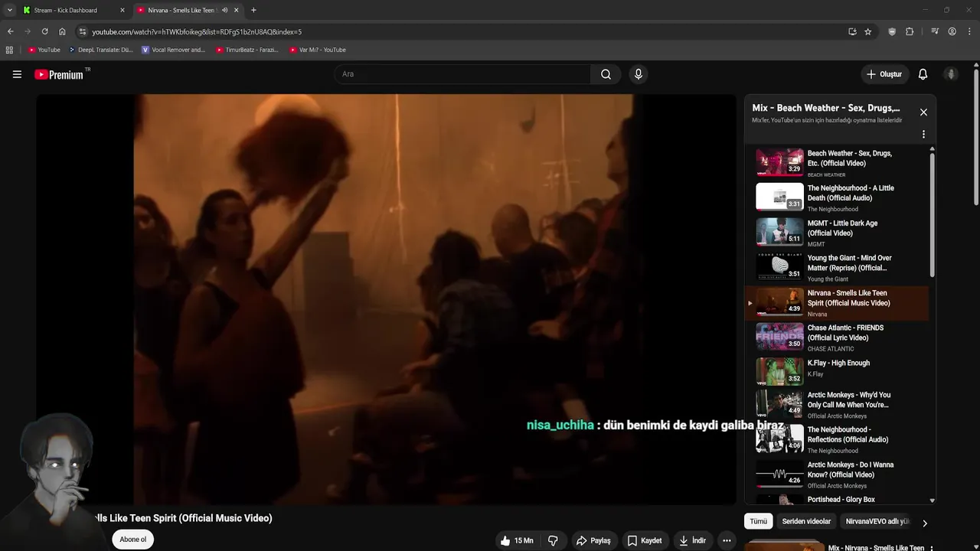Open more actions ellipsis under video
The width and height of the screenshot is (980, 551).
tap(727, 540)
